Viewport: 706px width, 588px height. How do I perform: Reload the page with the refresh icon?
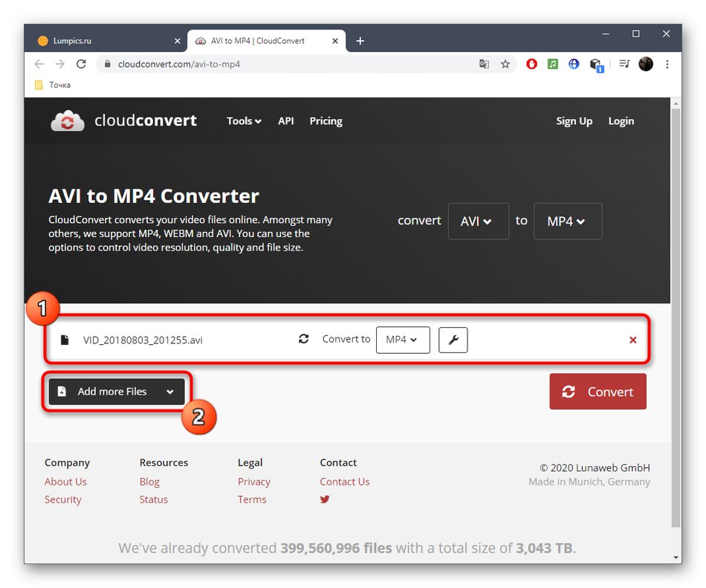pyautogui.click(x=81, y=64)
